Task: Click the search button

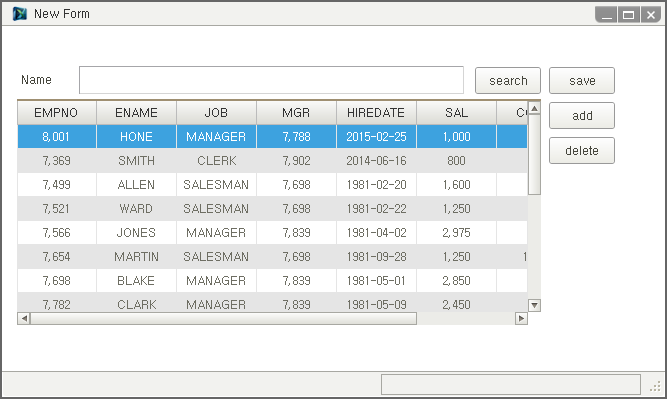Action: coord(508,80)
